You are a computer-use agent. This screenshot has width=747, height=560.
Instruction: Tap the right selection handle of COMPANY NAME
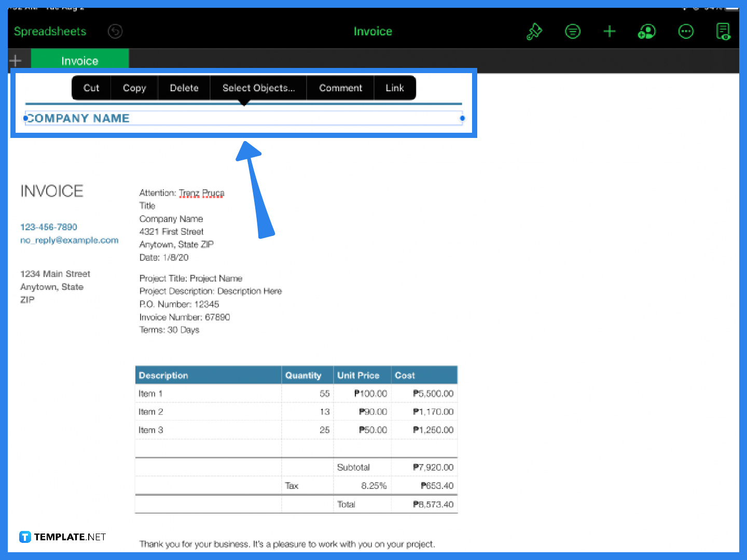462,118
